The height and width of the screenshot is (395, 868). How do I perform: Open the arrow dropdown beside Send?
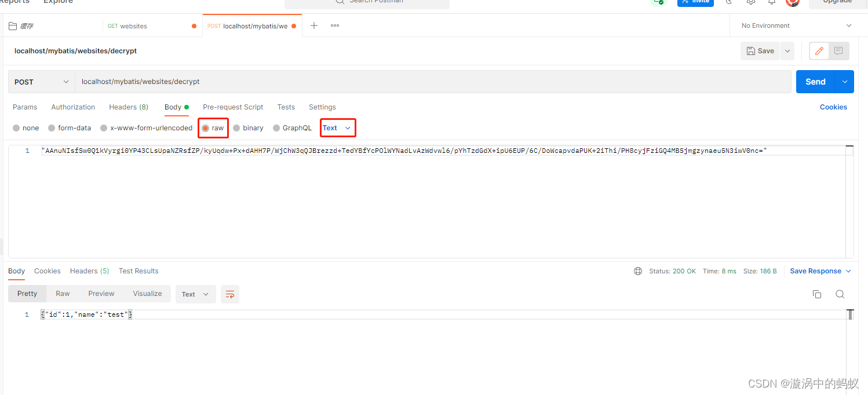pyautogui.click(x=844, y=82)
